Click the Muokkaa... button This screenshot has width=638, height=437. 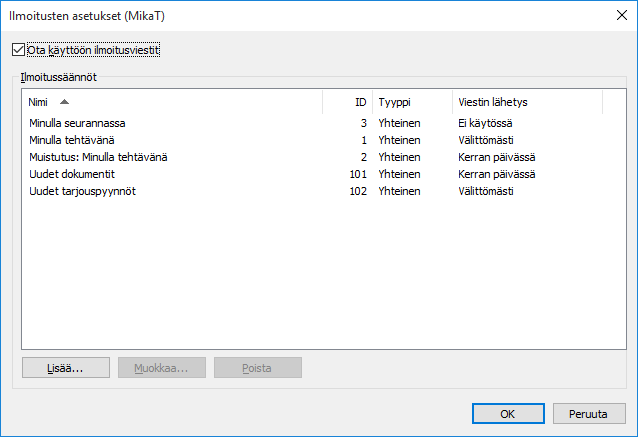[161, 368]
